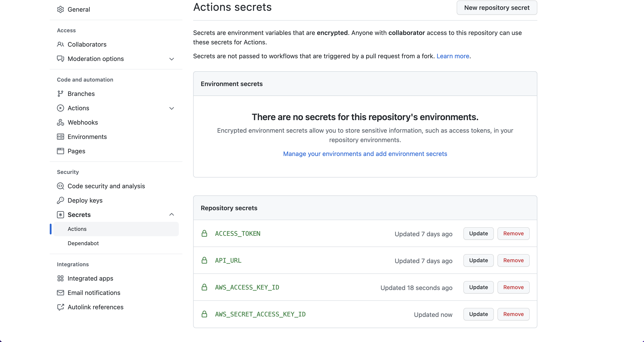Screen dimensions: 644x342
Task: Expand the Moderation options chevron
Action: 171,59
